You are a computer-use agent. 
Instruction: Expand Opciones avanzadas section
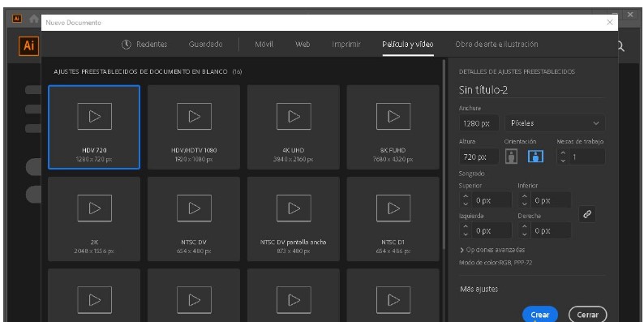pyautogui.click(x=492, y=250)
